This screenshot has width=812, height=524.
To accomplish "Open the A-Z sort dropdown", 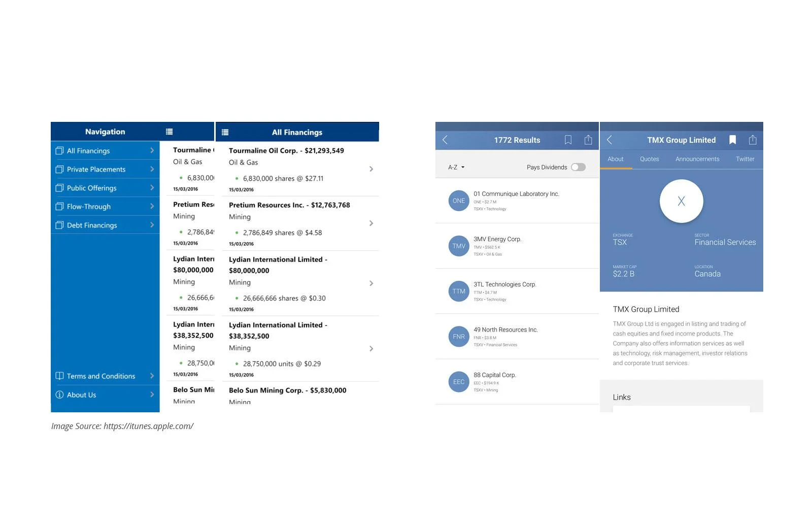I will [456, 167].
